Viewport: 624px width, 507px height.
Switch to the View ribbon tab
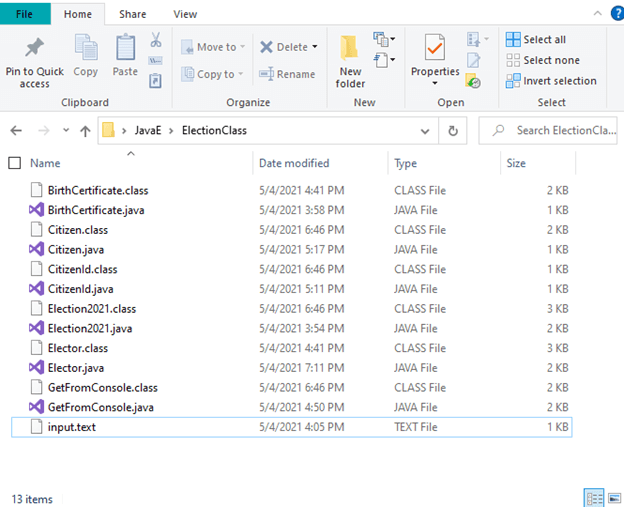pyautogui.click(x=185, y=14)
